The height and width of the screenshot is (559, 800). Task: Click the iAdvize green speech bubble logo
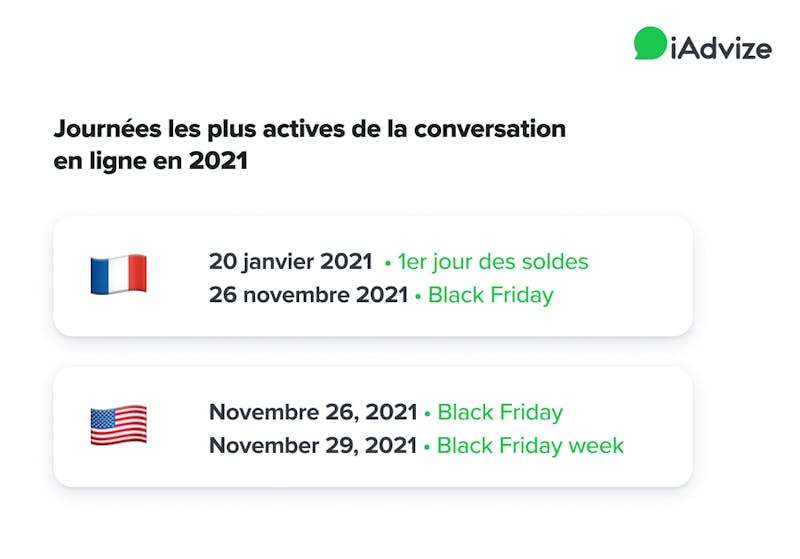(650, 43)
